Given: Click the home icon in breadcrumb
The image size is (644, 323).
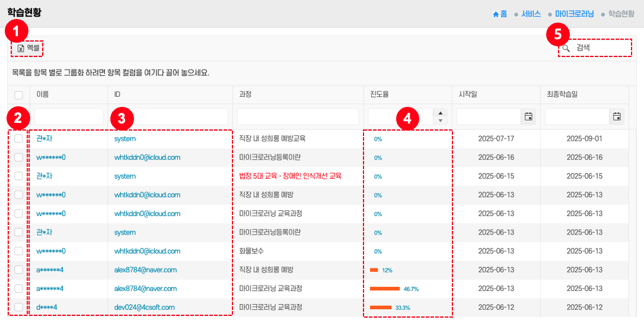Looking at the screenshot, I should (496, 14).
